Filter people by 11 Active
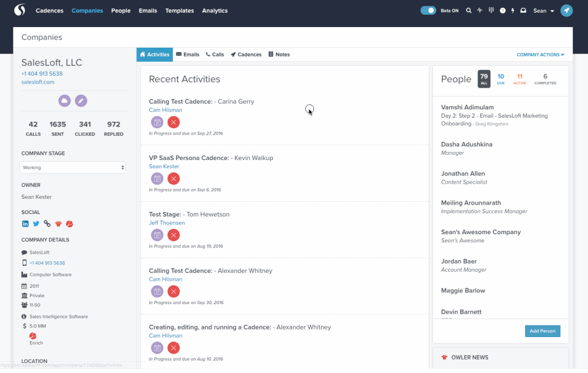This screenshot has height=373, width=588. (x=519, y=79)
